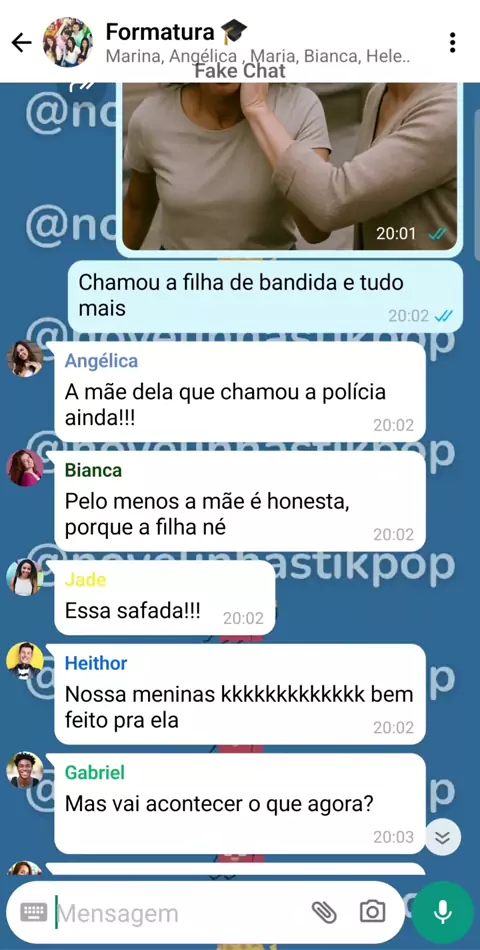Tap Gabriel's avatar picture
The image size is (480, 950).
pos(25,770)
